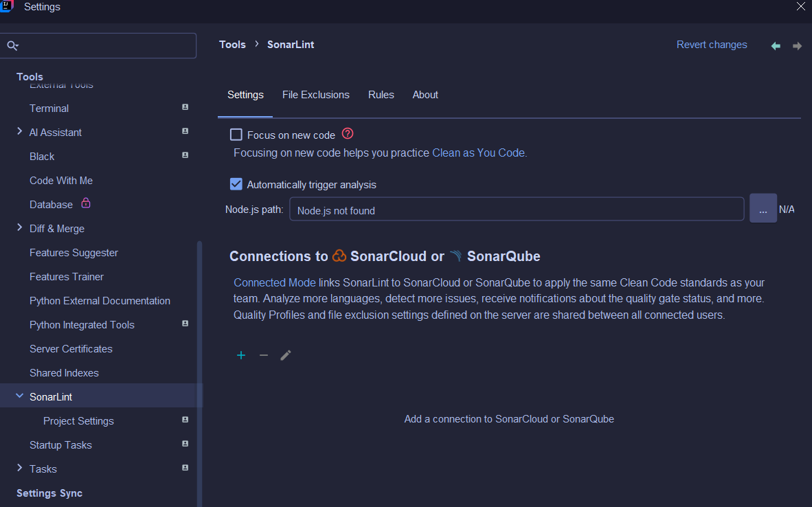Open the Clean as You Code link

click(479, 153)
